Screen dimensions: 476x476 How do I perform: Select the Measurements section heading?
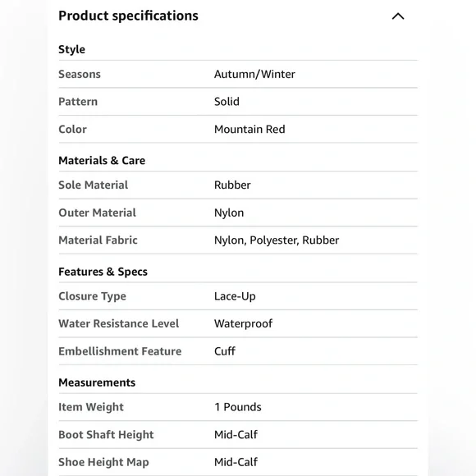(x=97, y=382)
